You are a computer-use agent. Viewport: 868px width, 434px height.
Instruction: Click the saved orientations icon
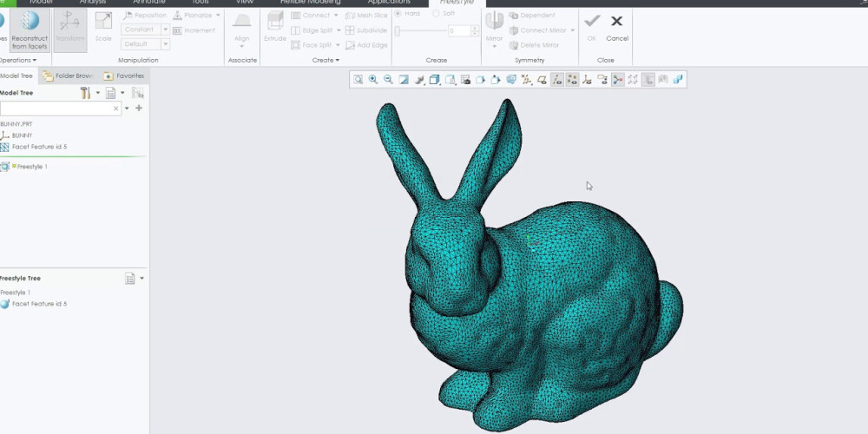pos(450,80)
